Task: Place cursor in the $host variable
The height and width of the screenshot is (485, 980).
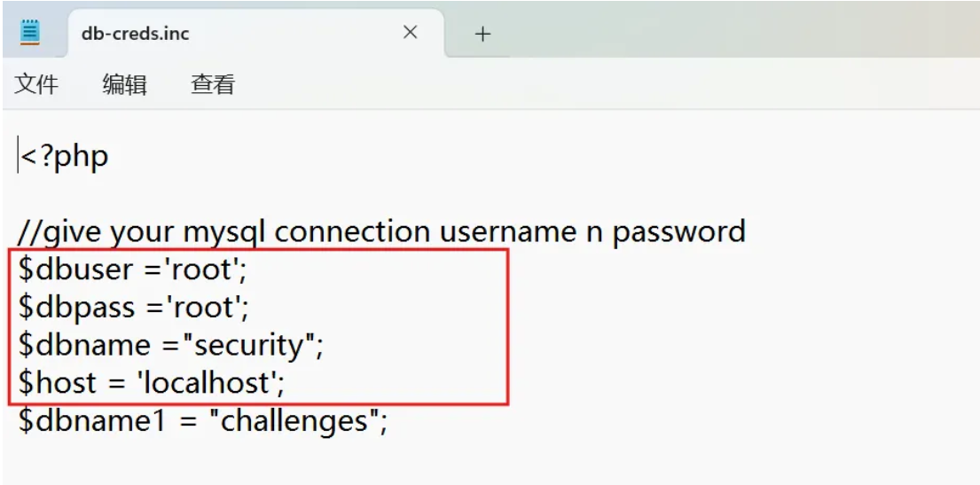Action: [x=58, y=382]
